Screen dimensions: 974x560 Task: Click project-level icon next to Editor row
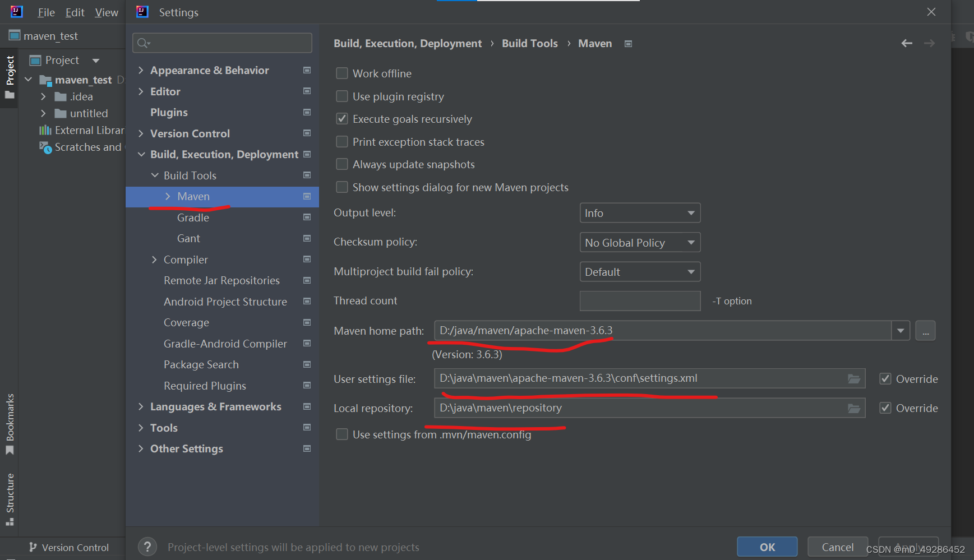[307, 91]
